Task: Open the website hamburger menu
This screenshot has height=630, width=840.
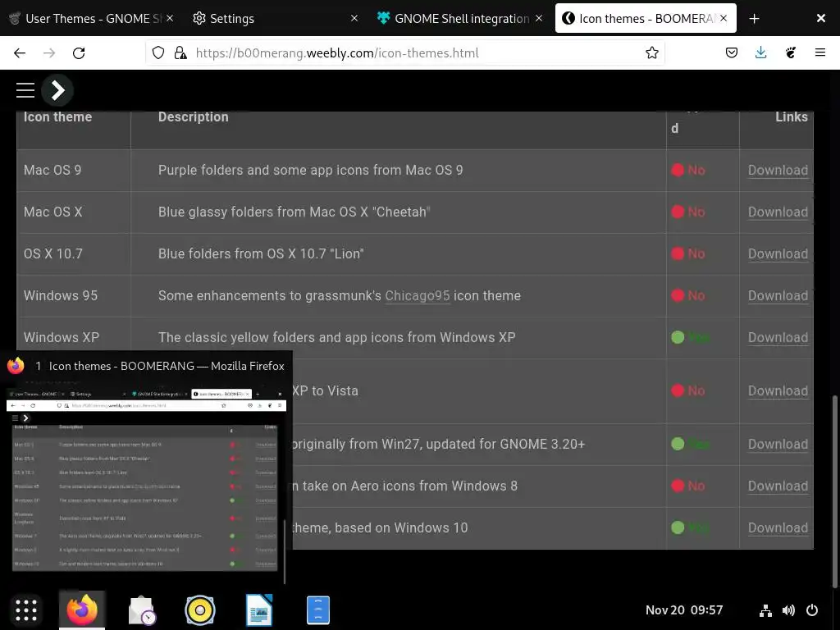Action: (25, 90)
